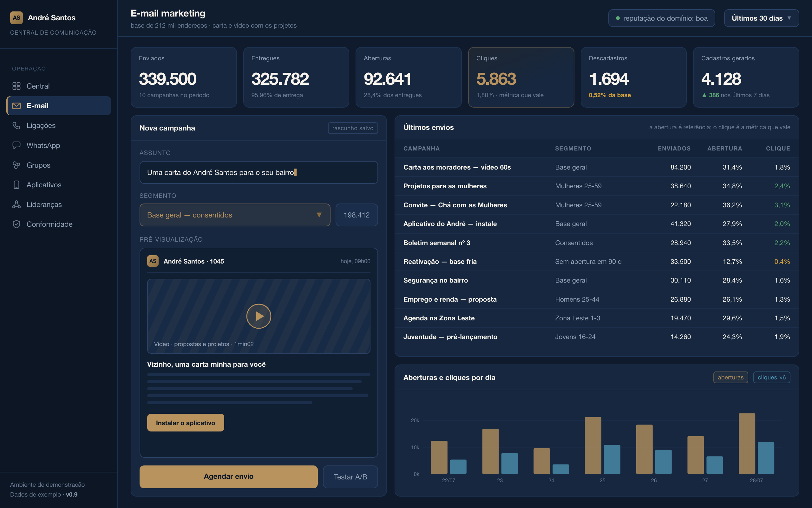Image resolution: width=812 pixels, height=508 pixels.
Task: Click the Assunto input field
Action: 259,172
